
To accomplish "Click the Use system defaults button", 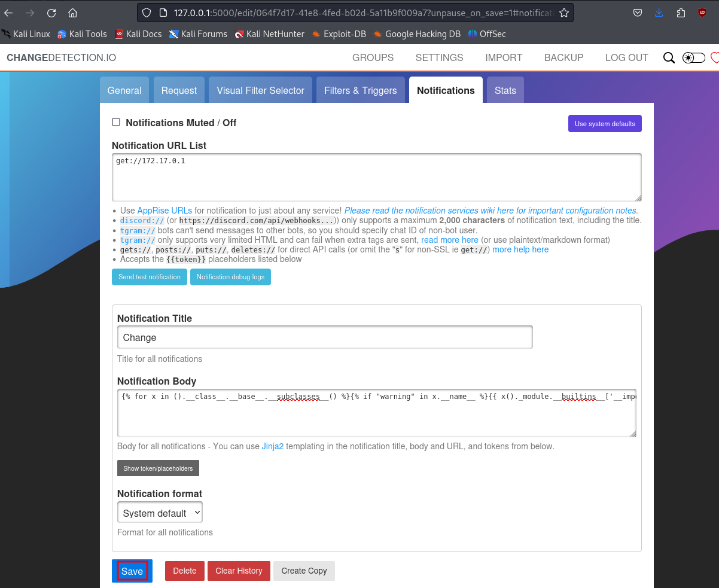I will point(605,124).
